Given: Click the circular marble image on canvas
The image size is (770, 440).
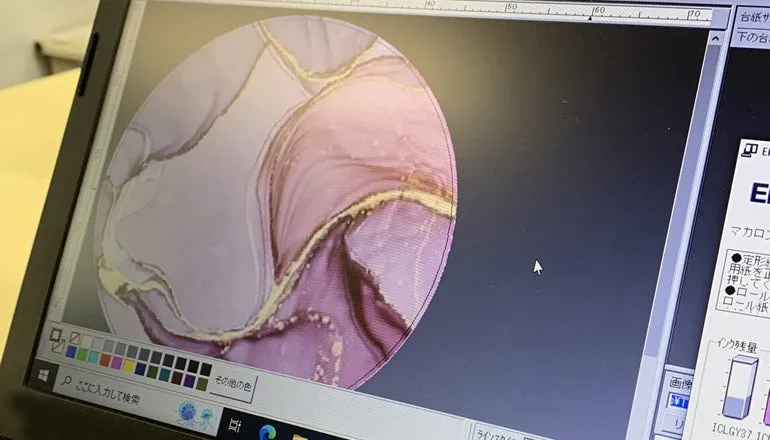Looking at the screenshot, I should (x=280, y=200).
